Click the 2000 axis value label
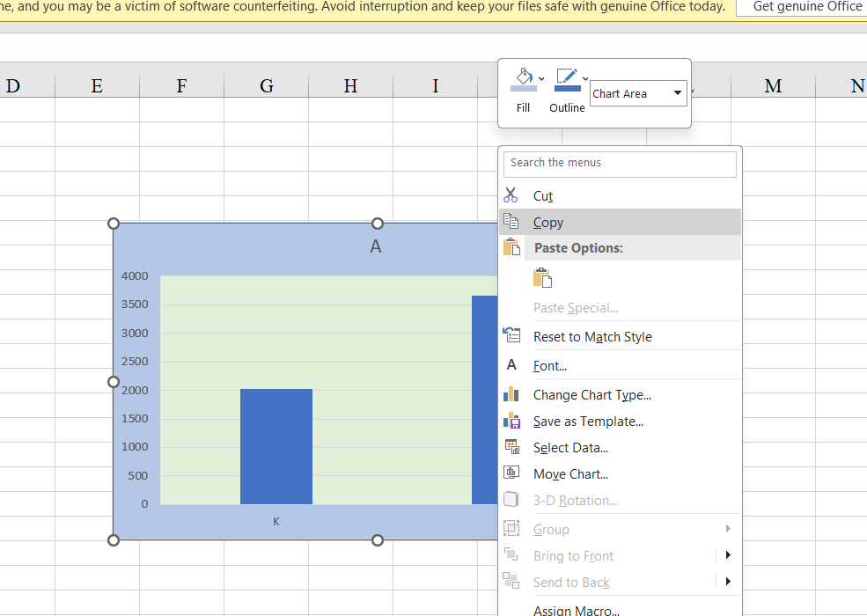The height and width of the screenshot is (616, 867). click(x=135, y=391)
